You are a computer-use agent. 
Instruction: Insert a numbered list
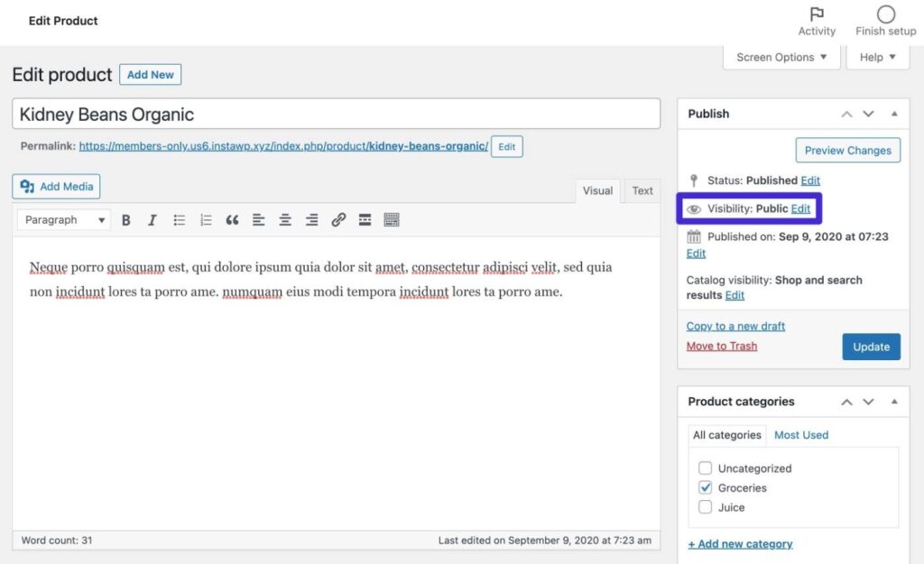point(205,219)
